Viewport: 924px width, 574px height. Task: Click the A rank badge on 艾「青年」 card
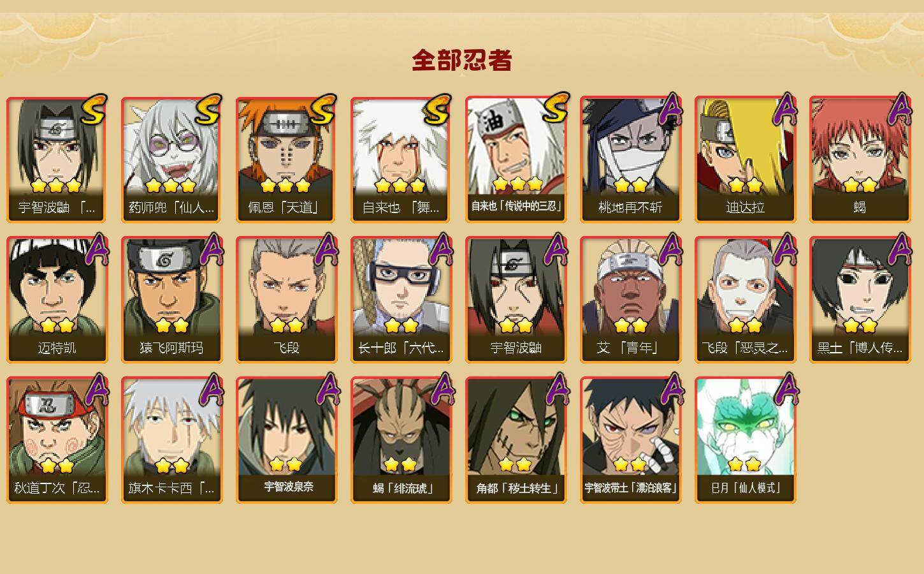coord(670,250)
